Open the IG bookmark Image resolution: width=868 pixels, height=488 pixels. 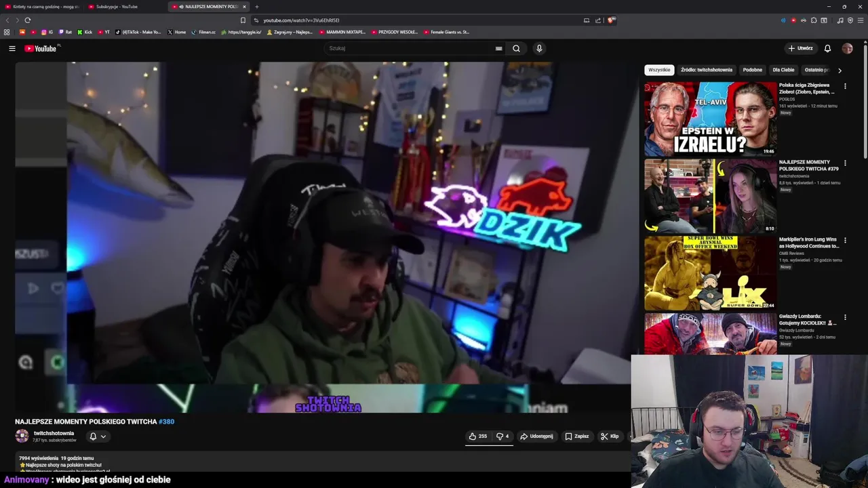click(47, 32)
